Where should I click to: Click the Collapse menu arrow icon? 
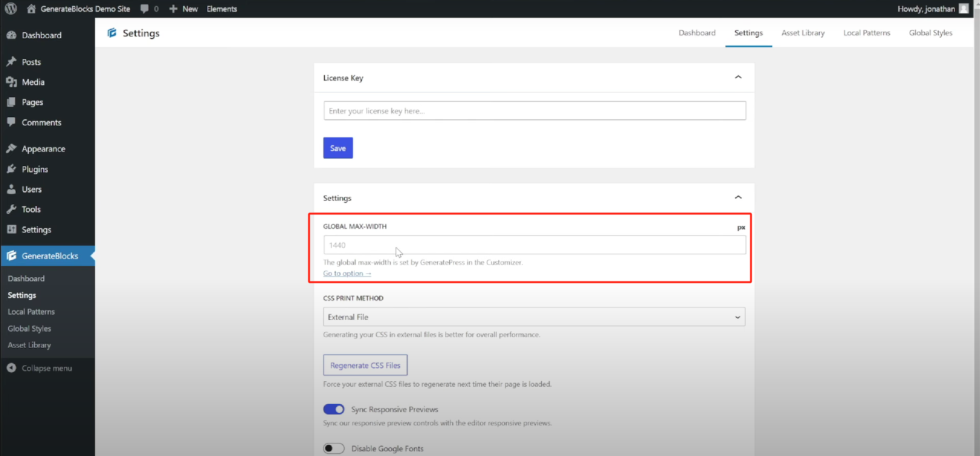click(11, 368)
